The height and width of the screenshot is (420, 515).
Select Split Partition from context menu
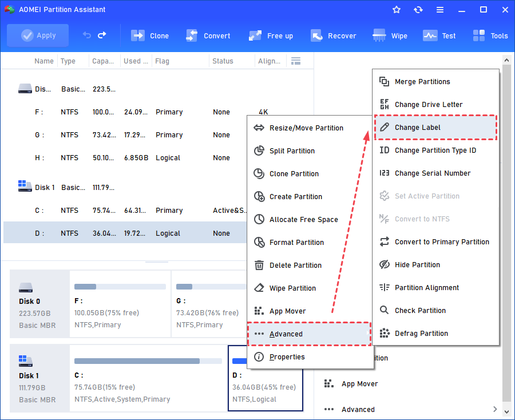[x=309, y=151]
